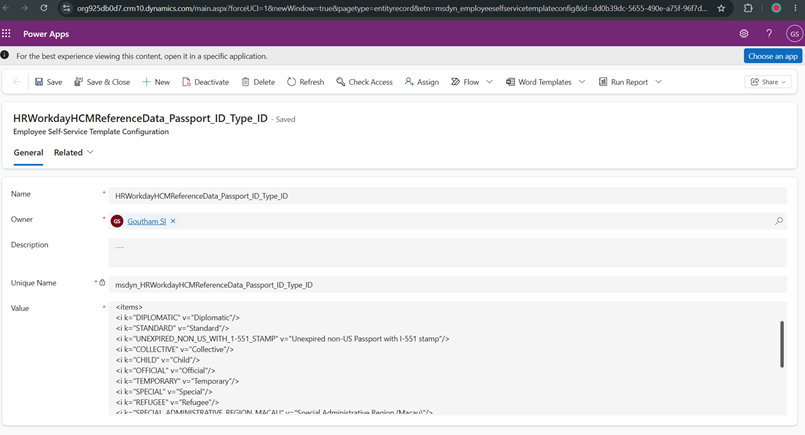Expand the Word Templates chevron

pyautogui.click(x=582, y=82)
